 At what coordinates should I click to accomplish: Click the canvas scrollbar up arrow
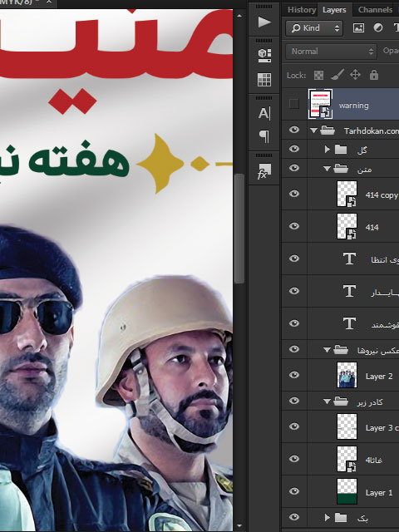pyautogui.click(x=239, y=16)
